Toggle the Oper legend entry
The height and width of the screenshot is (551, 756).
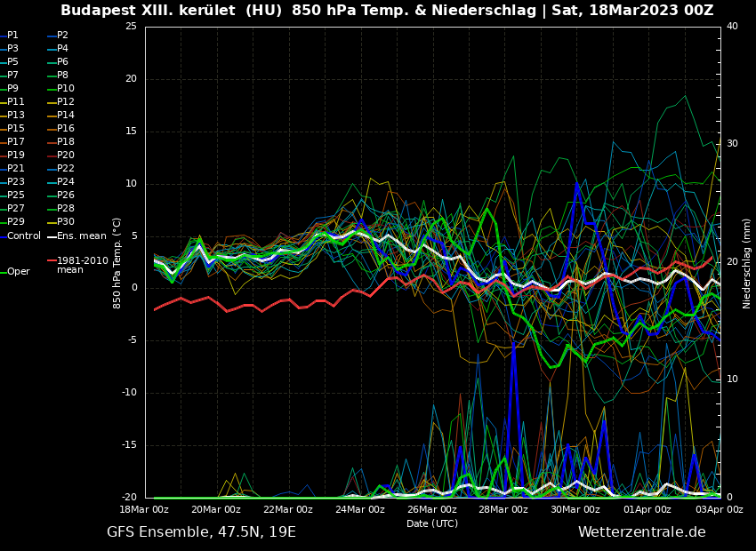tap(18, 272)
